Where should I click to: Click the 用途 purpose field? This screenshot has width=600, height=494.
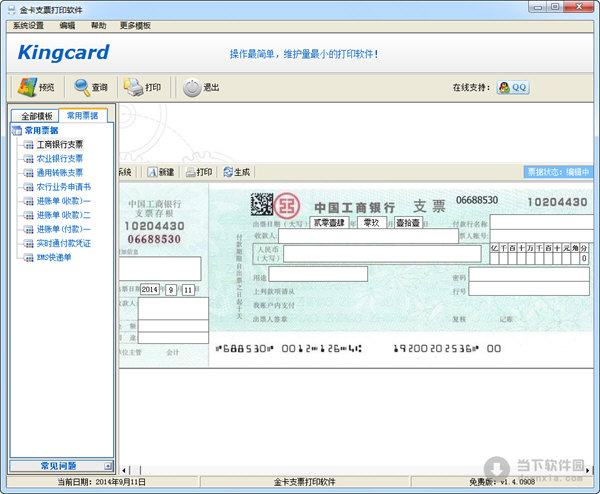[318, 274]
